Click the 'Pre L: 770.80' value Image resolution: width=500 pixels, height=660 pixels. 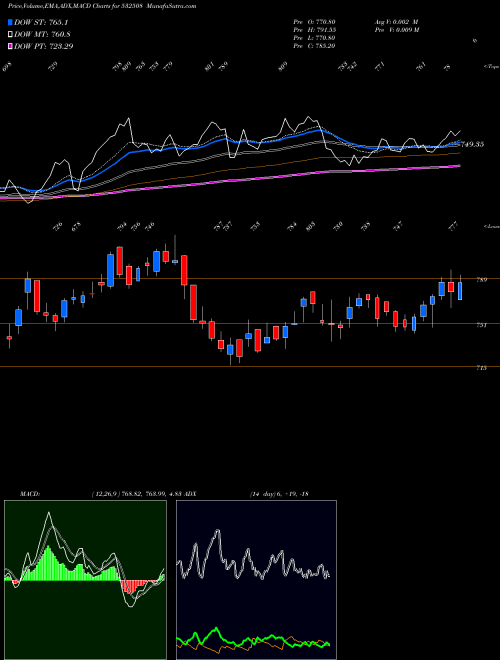coord(314,38)
